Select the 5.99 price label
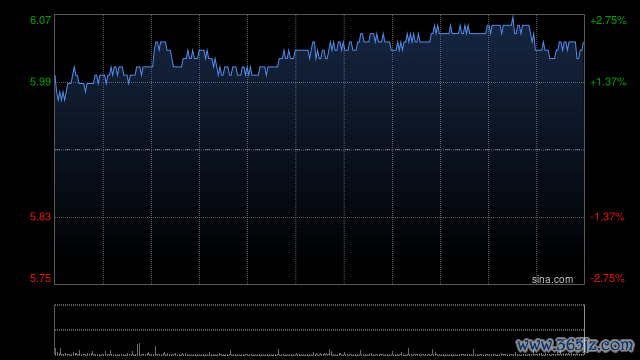 [40, 82]
